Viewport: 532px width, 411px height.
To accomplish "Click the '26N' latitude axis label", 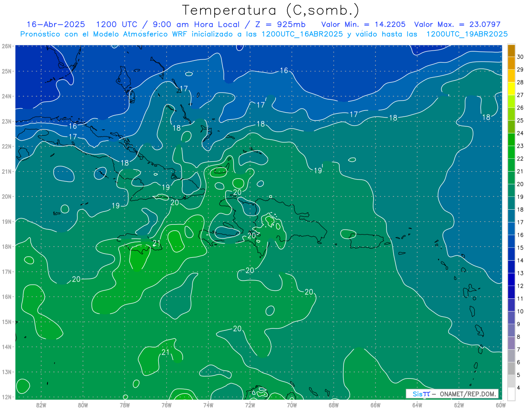I will tap(6, 46).
